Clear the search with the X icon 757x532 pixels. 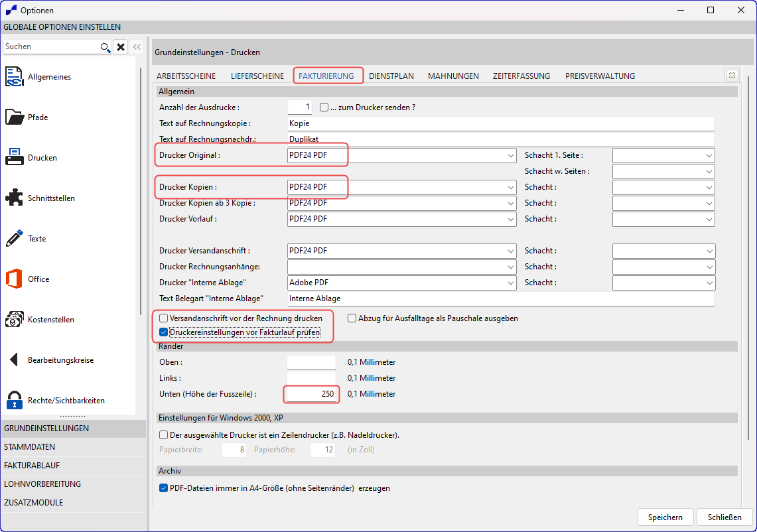click(x=121, y=47)
